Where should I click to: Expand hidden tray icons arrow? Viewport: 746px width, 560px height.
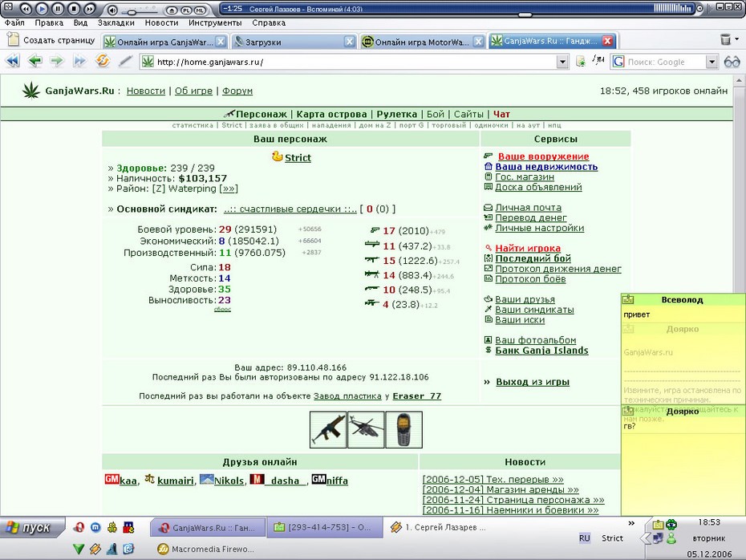644,539
